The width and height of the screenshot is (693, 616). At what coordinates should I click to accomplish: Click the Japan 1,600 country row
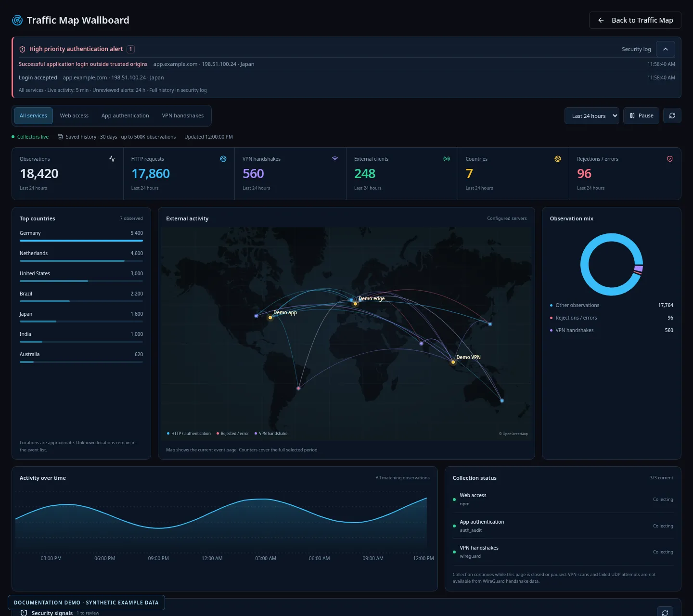[x=81, y=317]
